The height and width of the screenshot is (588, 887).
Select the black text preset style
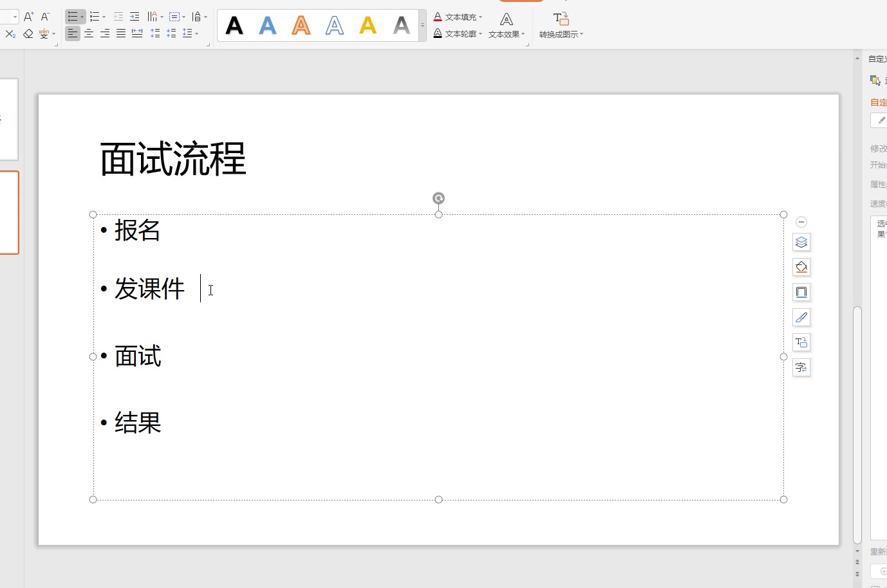tap(235, 26)
